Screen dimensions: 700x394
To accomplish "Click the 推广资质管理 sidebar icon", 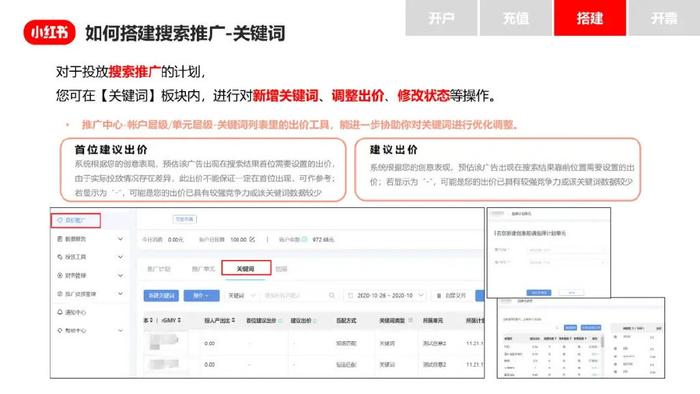I will click(x=60, y=294).
